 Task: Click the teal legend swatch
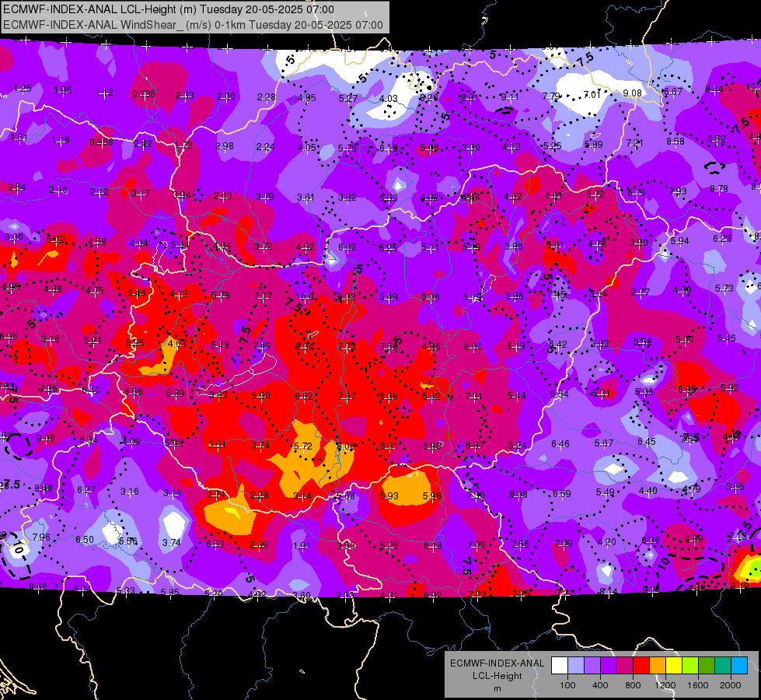(x=723, y=665)
